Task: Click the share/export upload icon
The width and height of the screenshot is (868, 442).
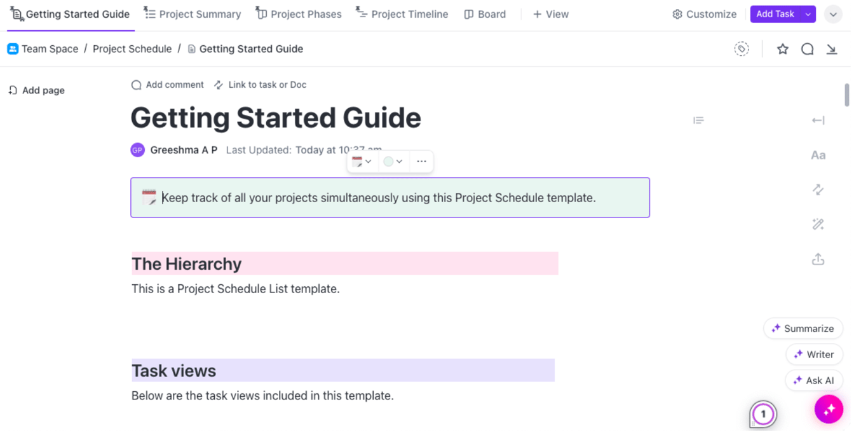Action: [818, 259]
